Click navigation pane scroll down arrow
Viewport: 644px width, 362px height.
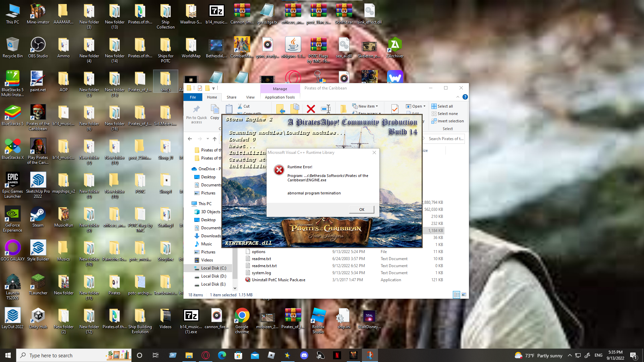pos(235,288)
